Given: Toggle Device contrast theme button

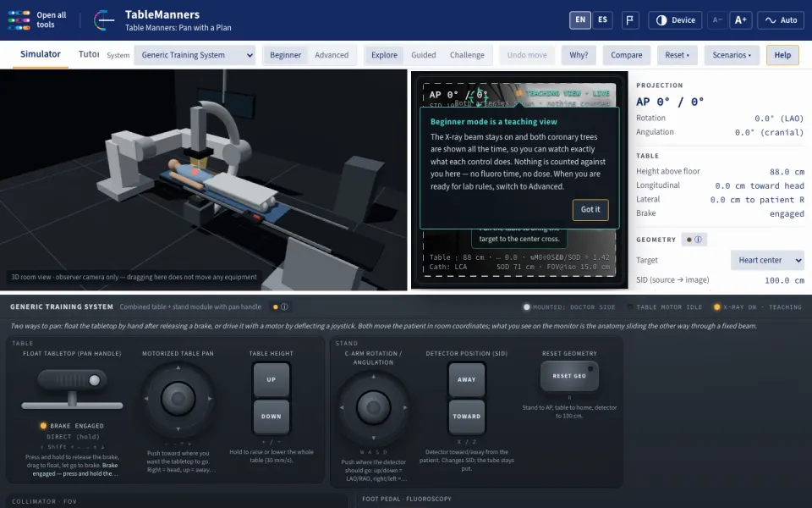Looking at the screenshot, I should [x=675, y=20].
